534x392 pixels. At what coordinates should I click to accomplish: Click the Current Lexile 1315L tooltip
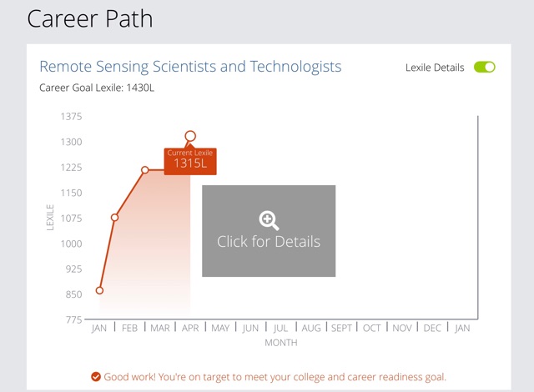pyautogui.click(x=190, y=161)
